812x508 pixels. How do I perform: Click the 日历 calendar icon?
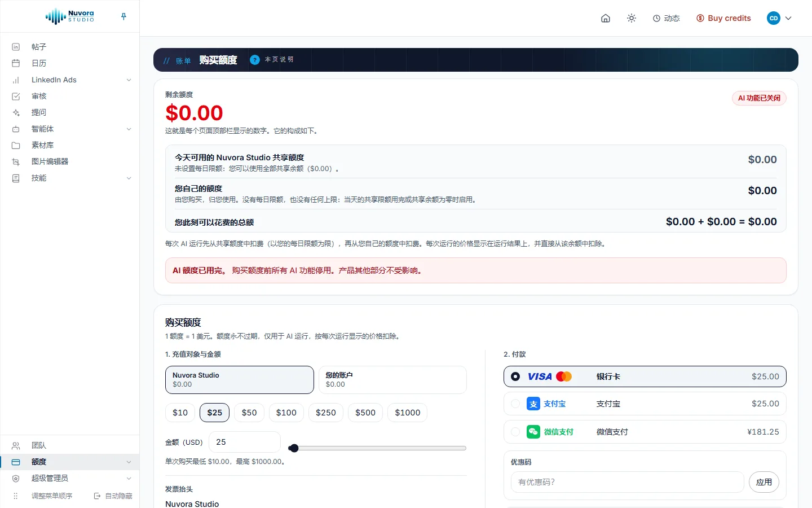pyautogui.click(x=16, y=63)
